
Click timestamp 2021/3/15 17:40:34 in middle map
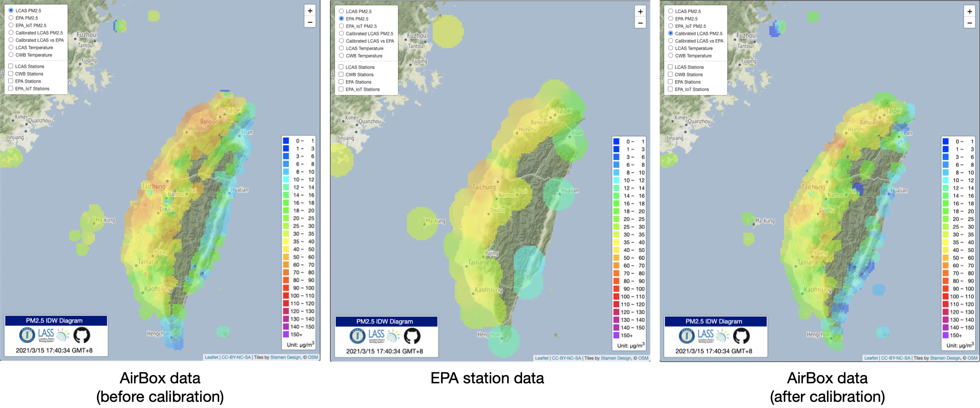pyautogui.click(x=385, y=351)
